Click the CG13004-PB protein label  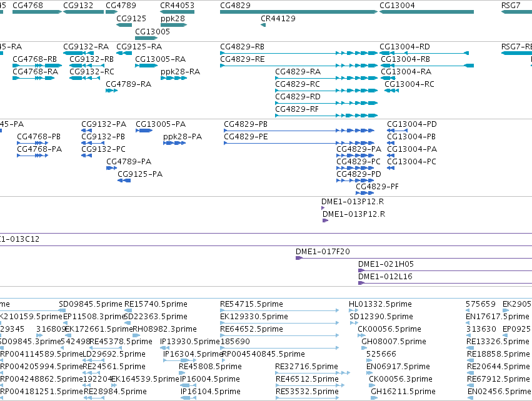[x=411, y=137]
